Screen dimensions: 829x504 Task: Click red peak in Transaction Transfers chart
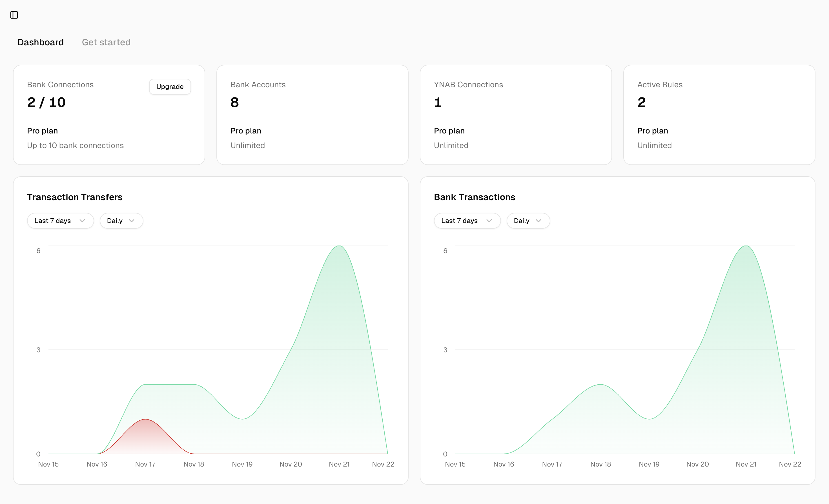(x=145, y=419)
